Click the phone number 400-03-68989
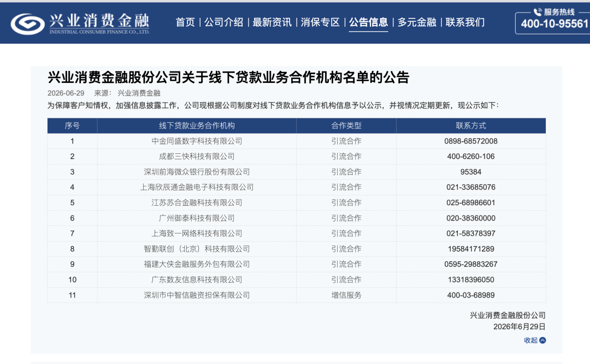 [x=471, y=295]
